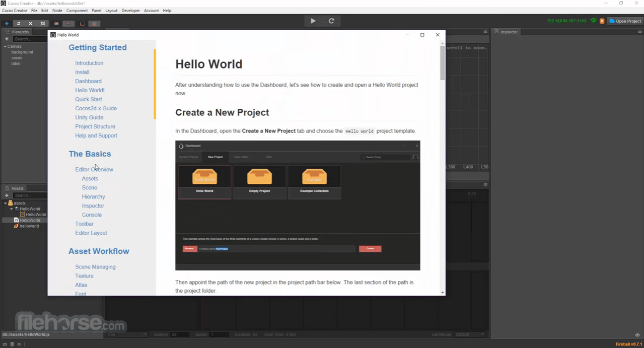Click the Fireball v0.7.1 version label
This screenshot has width=644, height=348.
point(629,344)
